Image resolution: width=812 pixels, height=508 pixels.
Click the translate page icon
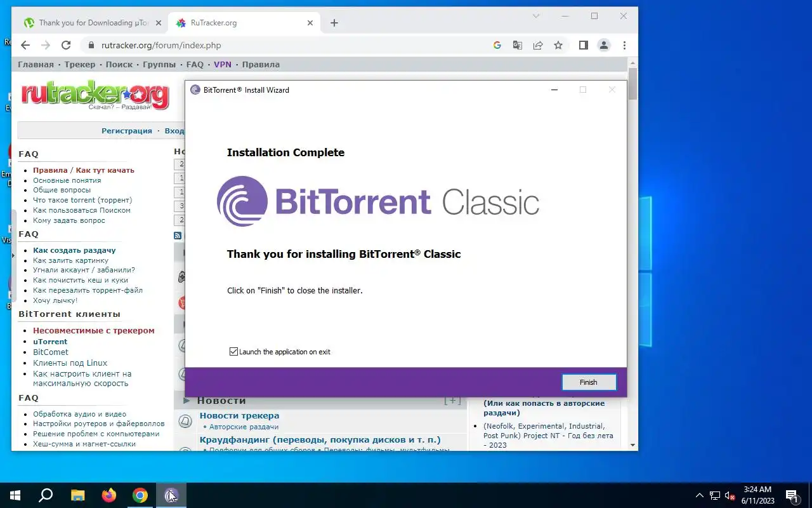[518, 45]
